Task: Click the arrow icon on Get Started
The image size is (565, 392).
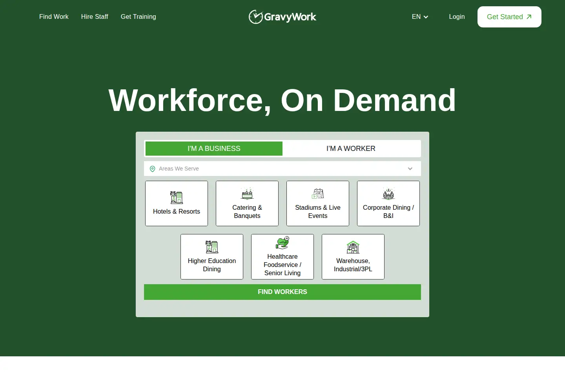Action: click(x=529, y=17)
